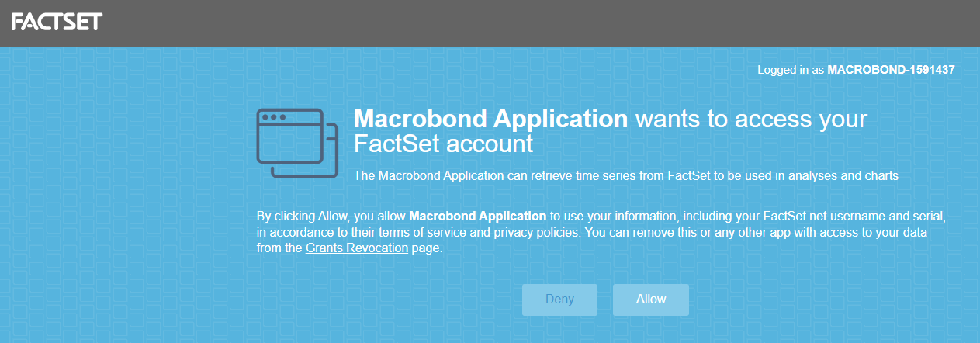Deny Macrobond access to FactSet account
This screenshot has height=343, width=980.
(559, 300)
